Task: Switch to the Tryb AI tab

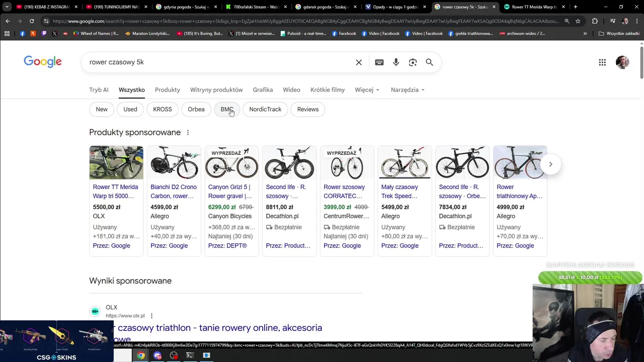Action: click(x=99, y=90)
